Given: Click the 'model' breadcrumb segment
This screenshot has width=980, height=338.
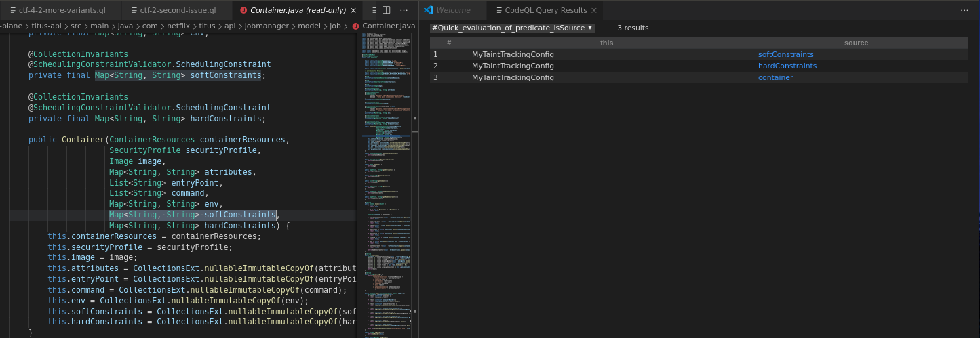Looking at the screenshot, I should (x=309, y=26).
